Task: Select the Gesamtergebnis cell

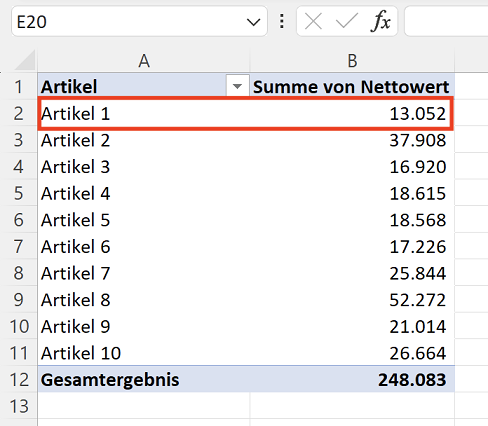Action: pyautogui.click(x=144, y=380)
